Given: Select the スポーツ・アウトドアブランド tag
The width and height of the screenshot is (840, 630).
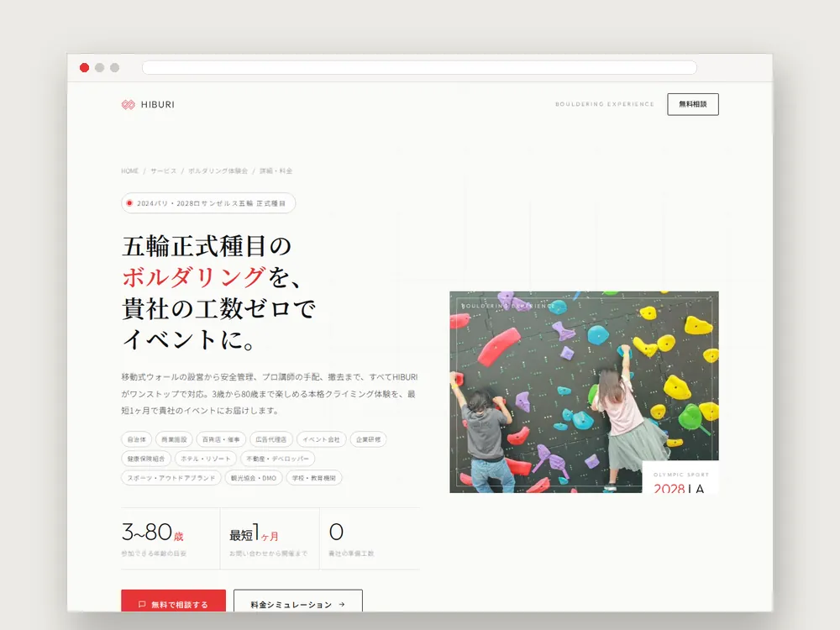Looking at the screenshot, I should 171,478.
